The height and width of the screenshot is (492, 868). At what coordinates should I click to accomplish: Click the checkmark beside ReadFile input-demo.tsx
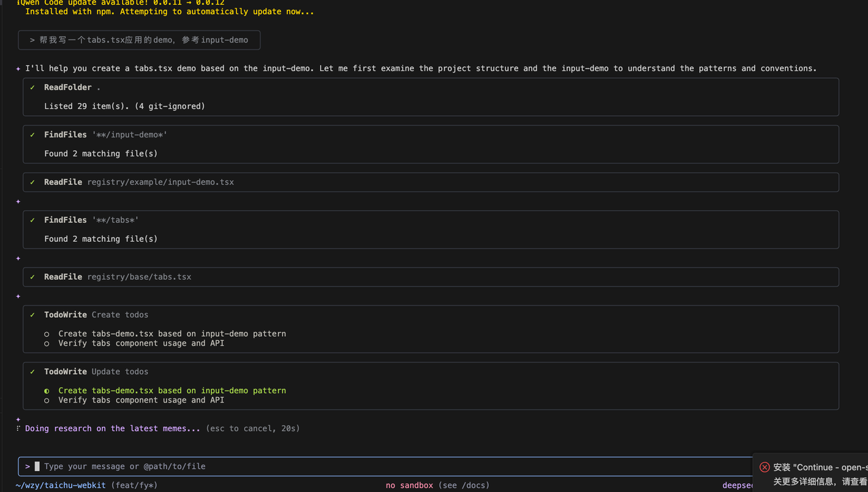tap(32, 182)
